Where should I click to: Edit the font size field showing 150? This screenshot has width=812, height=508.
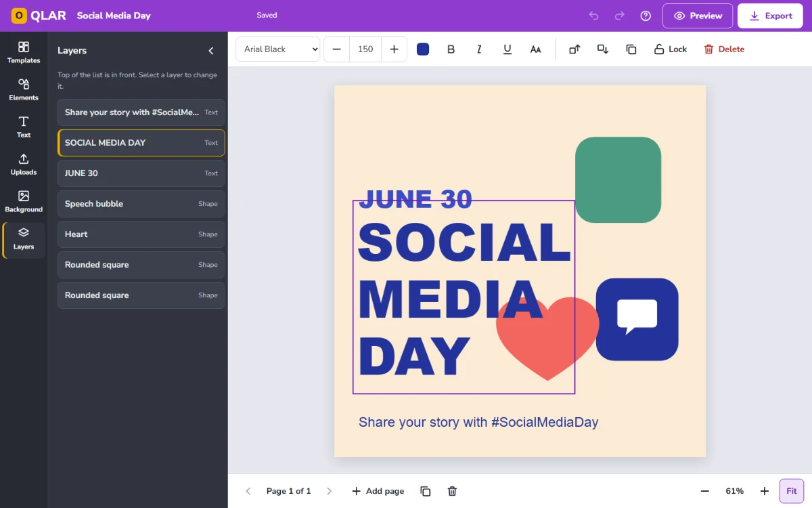365,49
